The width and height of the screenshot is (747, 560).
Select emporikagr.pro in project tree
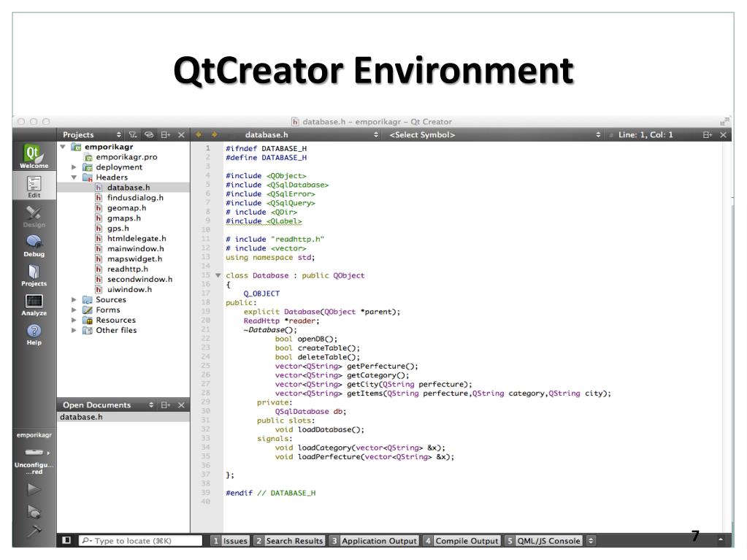(126, 157)
